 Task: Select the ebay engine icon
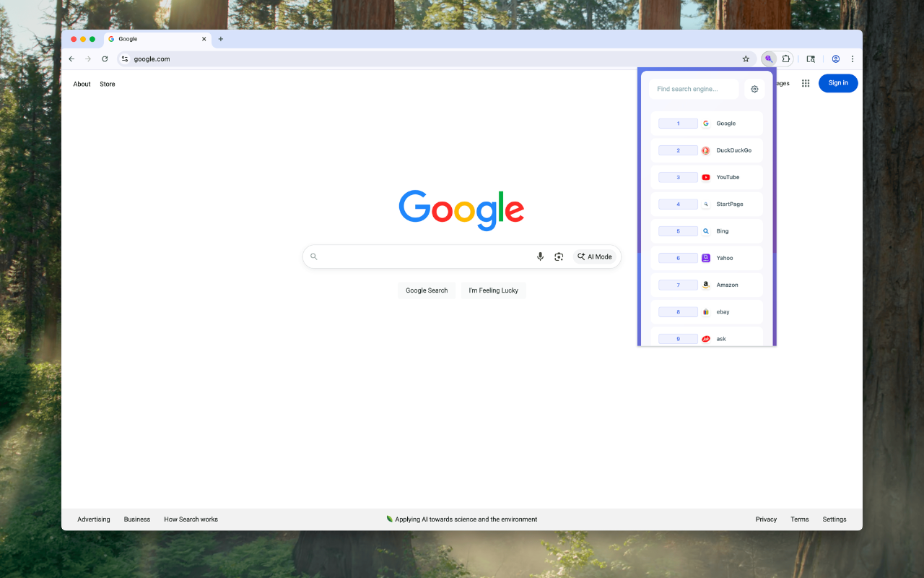706,312
